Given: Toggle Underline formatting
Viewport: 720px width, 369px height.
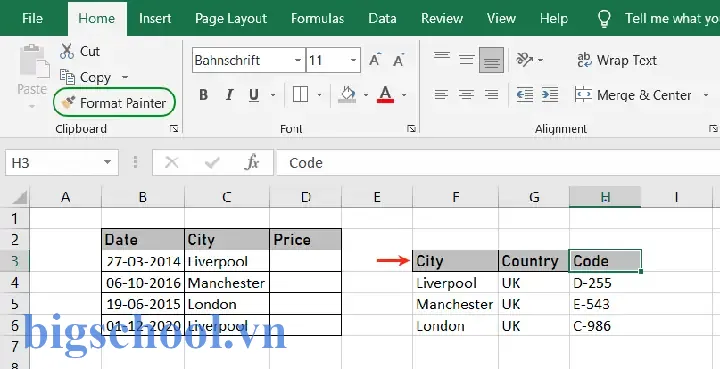Looking at the screenshot, I should coord(253,95).
